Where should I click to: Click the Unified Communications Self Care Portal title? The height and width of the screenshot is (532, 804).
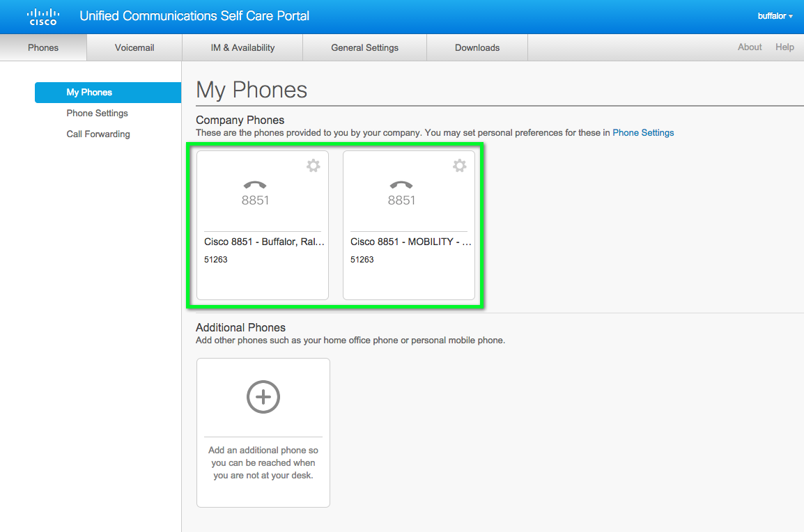194,16
